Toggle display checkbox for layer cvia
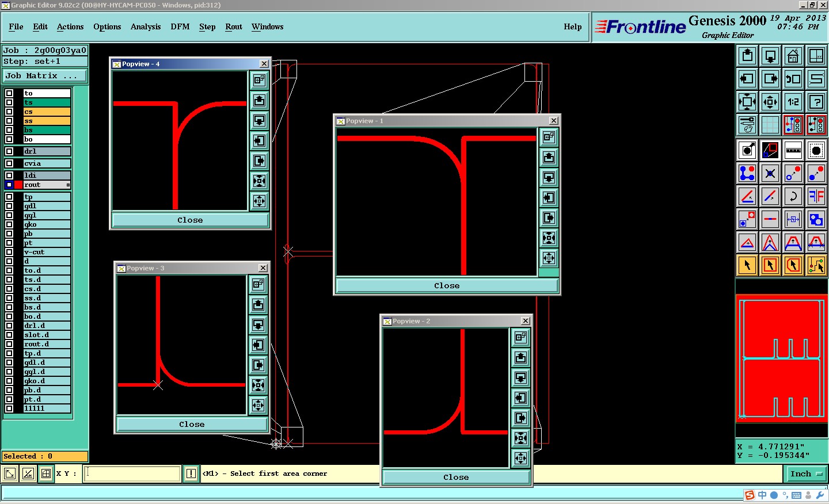829x504 pixels. pyautogui.click(x=9, y=163)
